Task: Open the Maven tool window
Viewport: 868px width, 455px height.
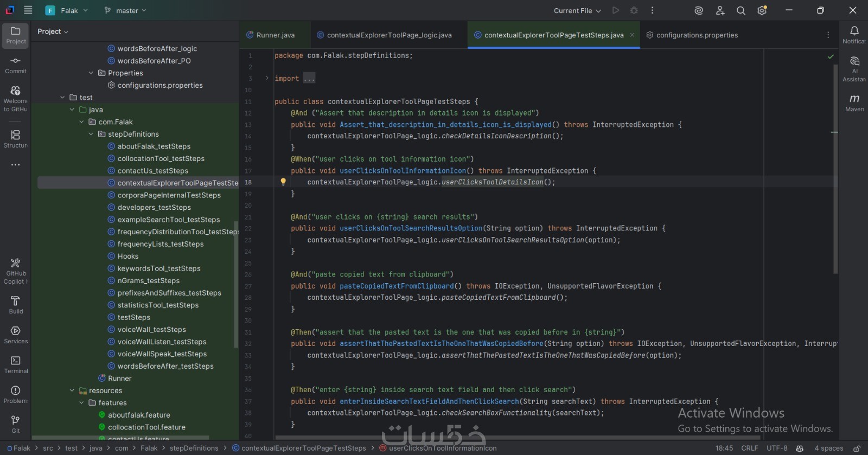Action: click(854, 102)
